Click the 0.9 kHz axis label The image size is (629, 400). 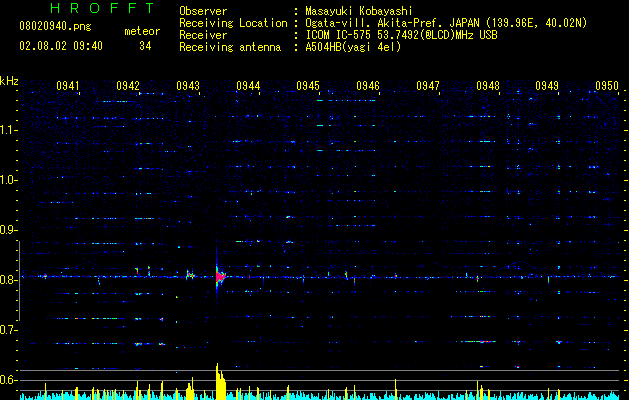tap(8, 230)
